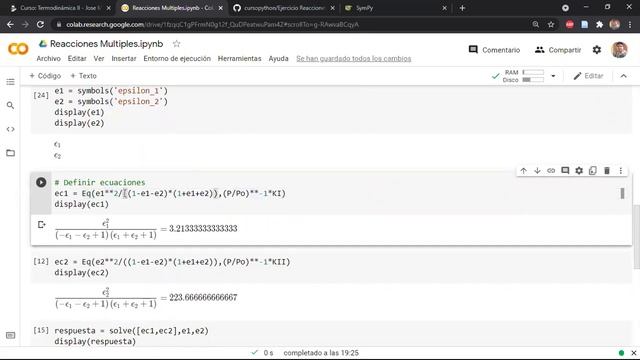Screen dimensions: 640x360
Task: Click the ec2 equation code cell
Action: (331, 267)
